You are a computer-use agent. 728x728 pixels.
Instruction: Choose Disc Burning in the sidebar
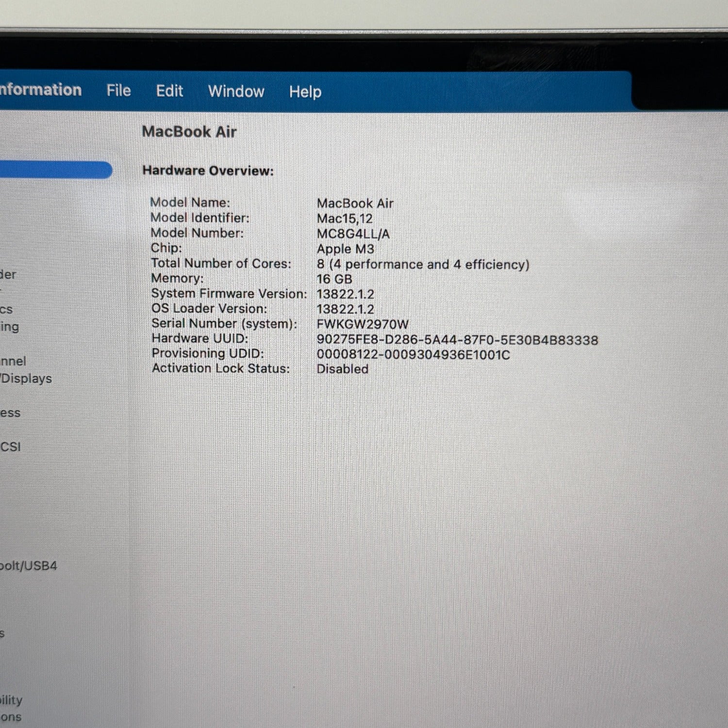[x=9, y=327]
